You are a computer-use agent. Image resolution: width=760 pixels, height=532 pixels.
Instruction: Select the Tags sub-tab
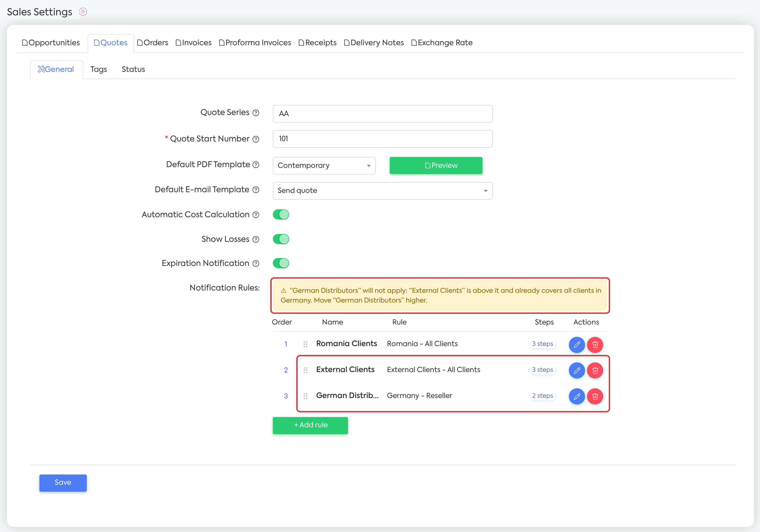99,70
